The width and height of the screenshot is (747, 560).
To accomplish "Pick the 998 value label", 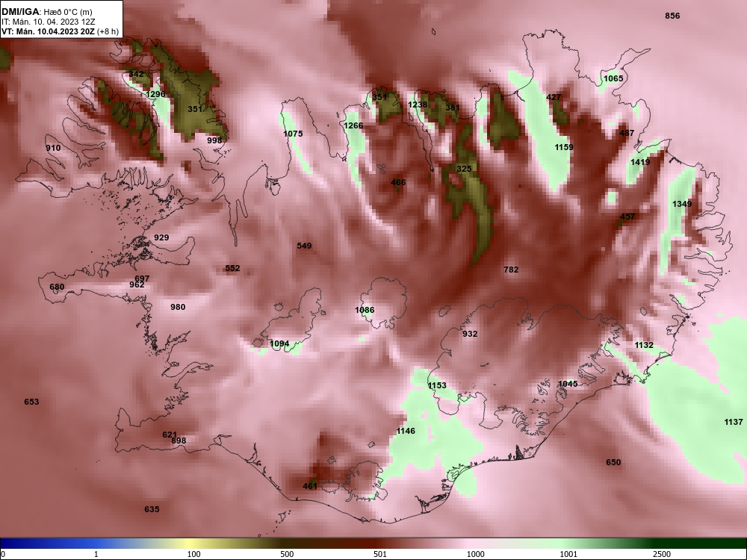I will pyautogui.click(x=214, y=140).
